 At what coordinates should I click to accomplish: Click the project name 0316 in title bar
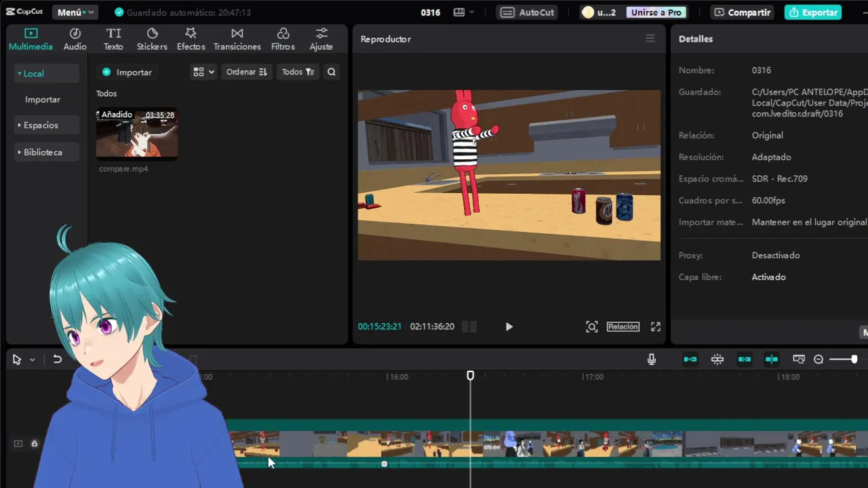pyautogui.click(x=430, y=12)
